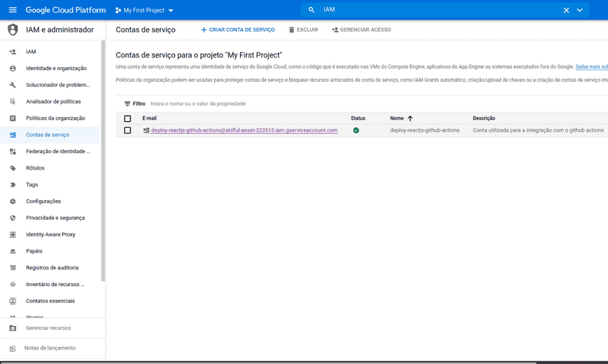This screenshot has width=608, height=364.
Task: Click the sidebar vertical scrollbar
Action: pos(103,158)
